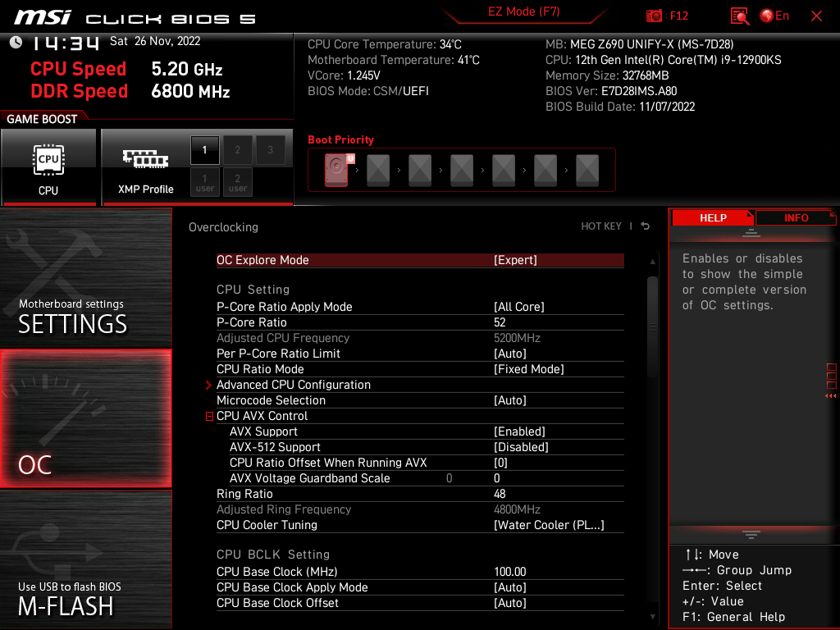Click the help panel bottom grip handle

(751, 535)
